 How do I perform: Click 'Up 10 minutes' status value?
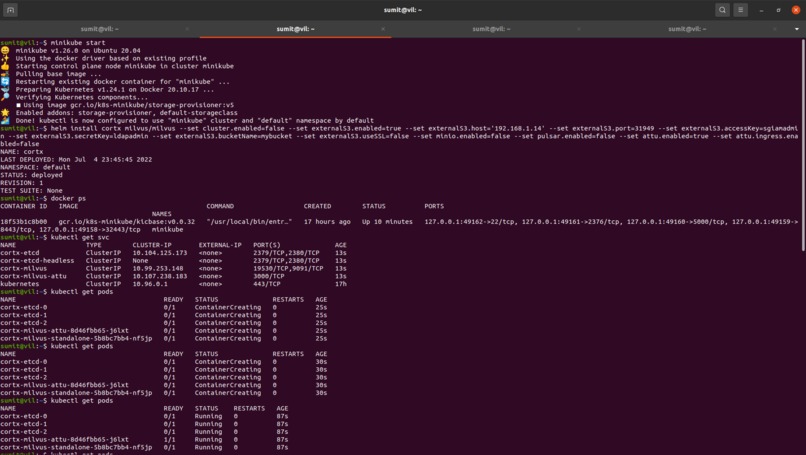click(x=387, y=222)
